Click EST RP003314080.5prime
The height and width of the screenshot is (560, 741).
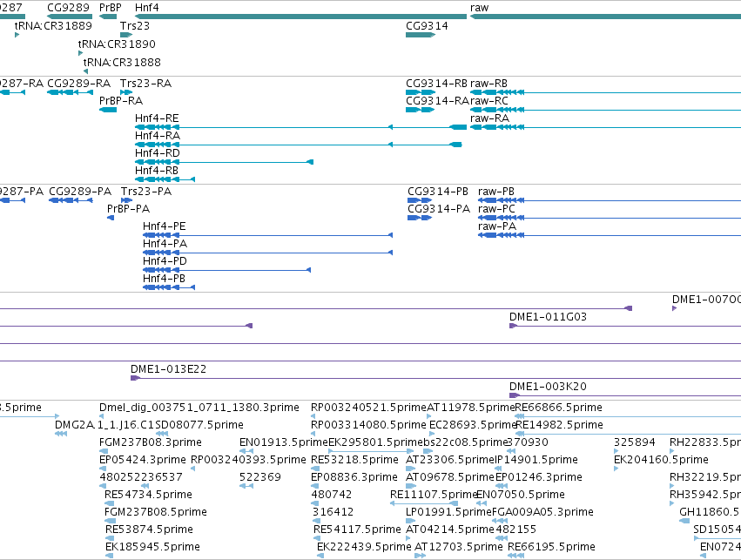[368, 425]
